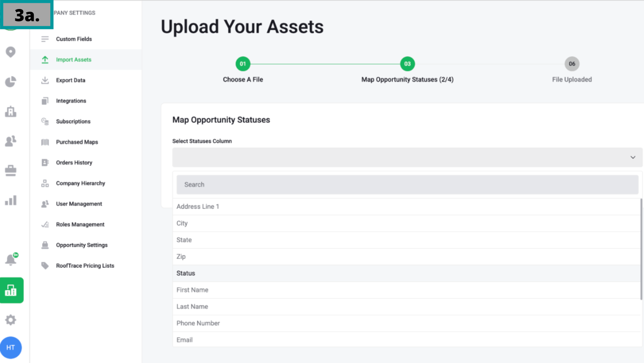644x363 pixels.
Task: Select the green company settings icon
Action: click(x=11, y=290)
